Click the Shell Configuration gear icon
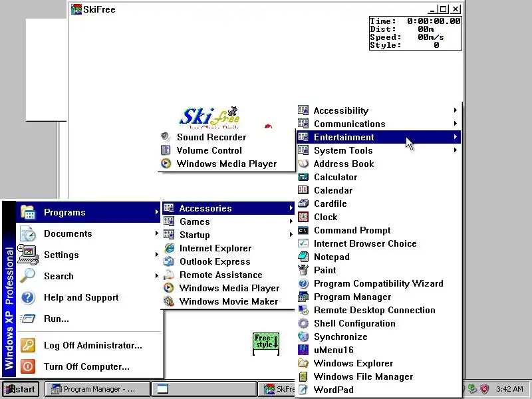The image size is (532, 399). [x=303, y=323]
